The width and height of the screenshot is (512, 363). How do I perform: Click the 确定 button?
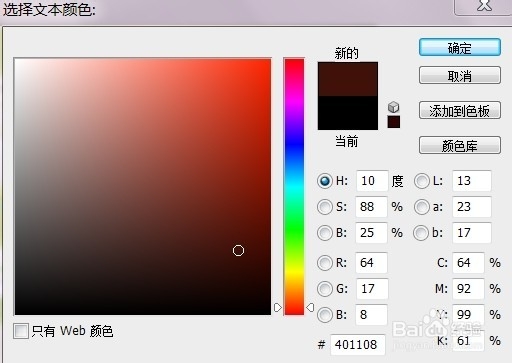460,47
